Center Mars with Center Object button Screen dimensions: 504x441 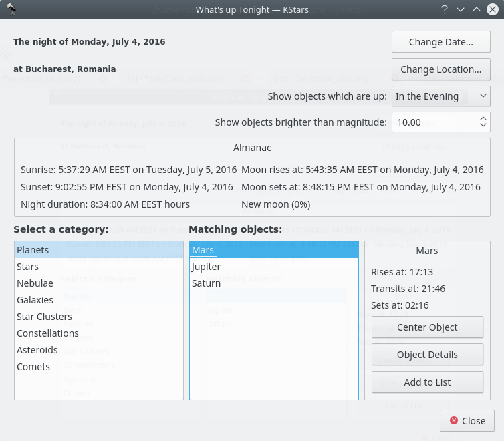pyautogui.click(x=427, y=327)
